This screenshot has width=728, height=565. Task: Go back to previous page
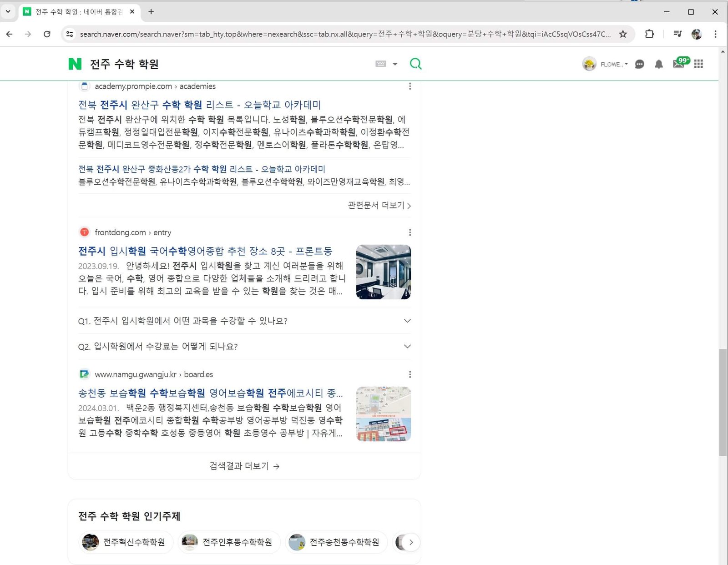click(x=9, y=34)
